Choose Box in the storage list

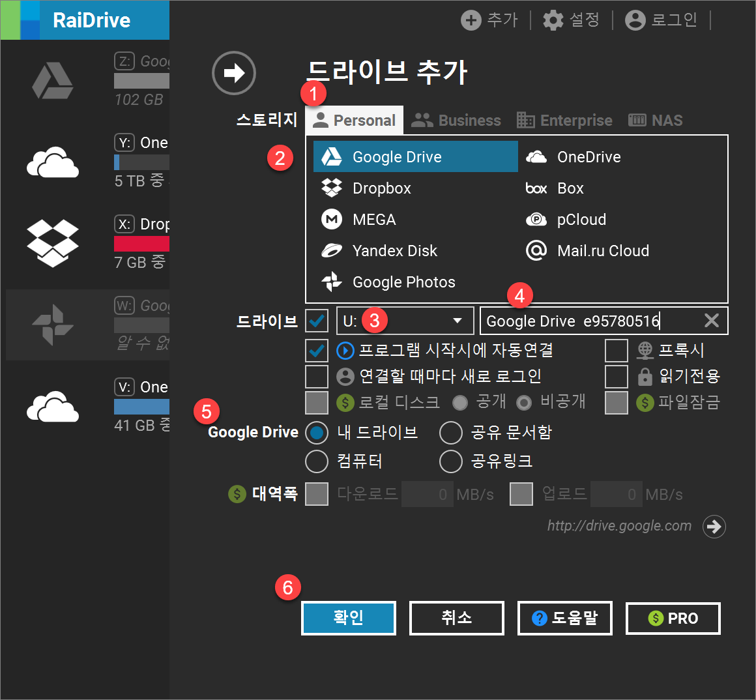(x=555, y=188)
